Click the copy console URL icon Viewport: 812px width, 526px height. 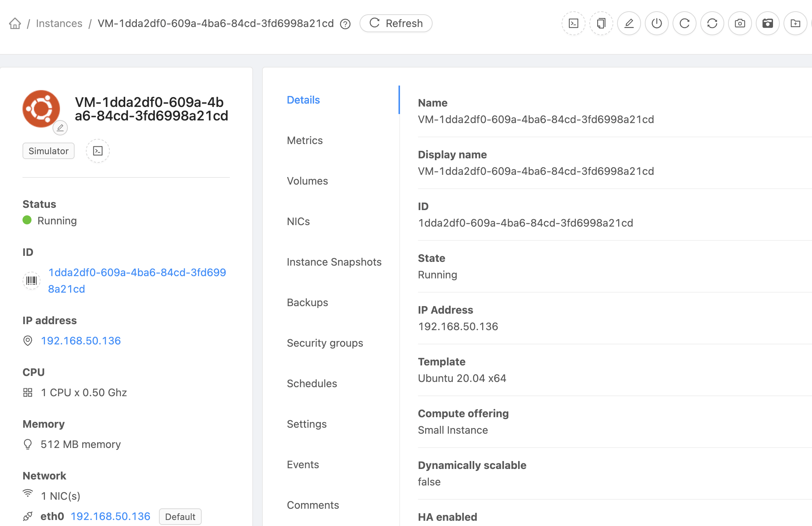[601, 23]
